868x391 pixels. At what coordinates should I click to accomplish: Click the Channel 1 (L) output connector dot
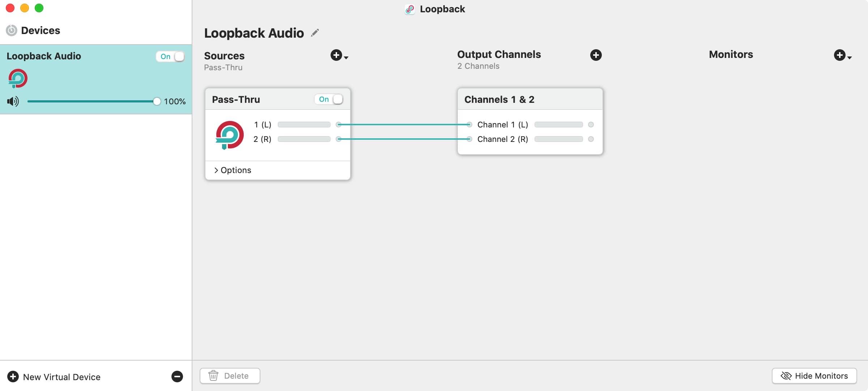click(x=591, y=125)
